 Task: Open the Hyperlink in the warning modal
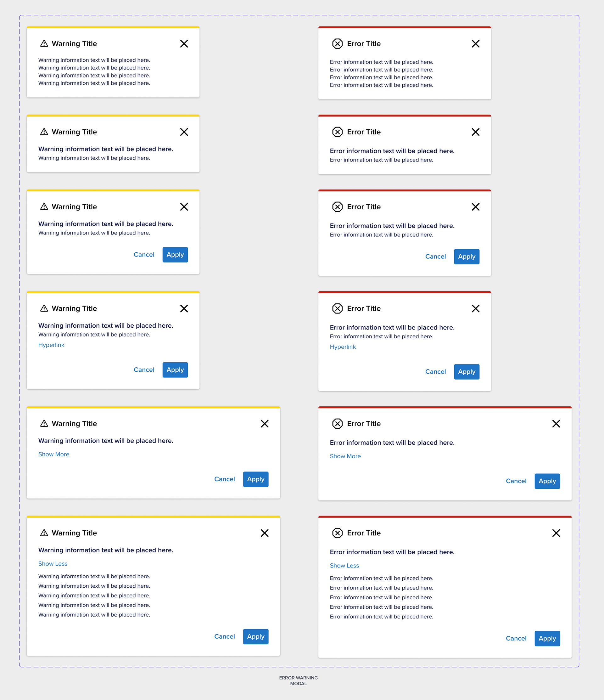[51, 345]
